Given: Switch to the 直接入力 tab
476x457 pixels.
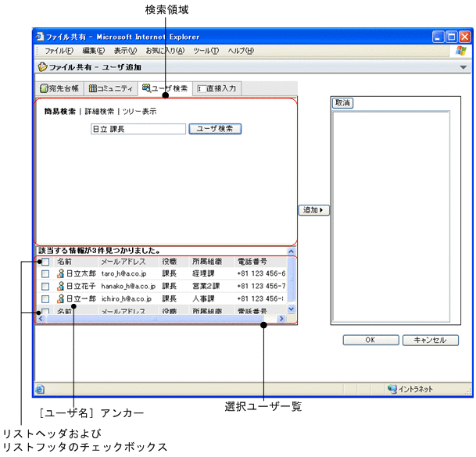Looking at the screenshot, I should click(x=217, y=88).
